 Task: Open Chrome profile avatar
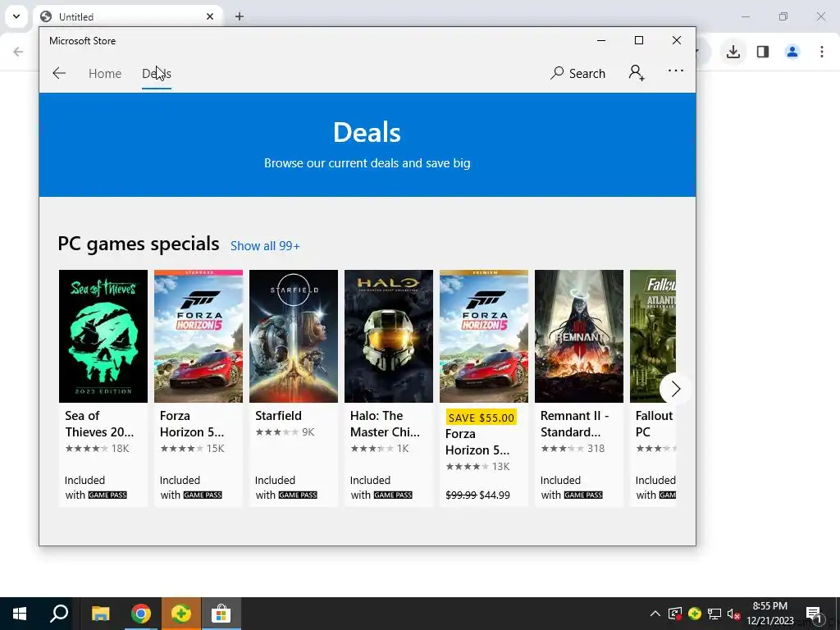(x=792, y=52)
